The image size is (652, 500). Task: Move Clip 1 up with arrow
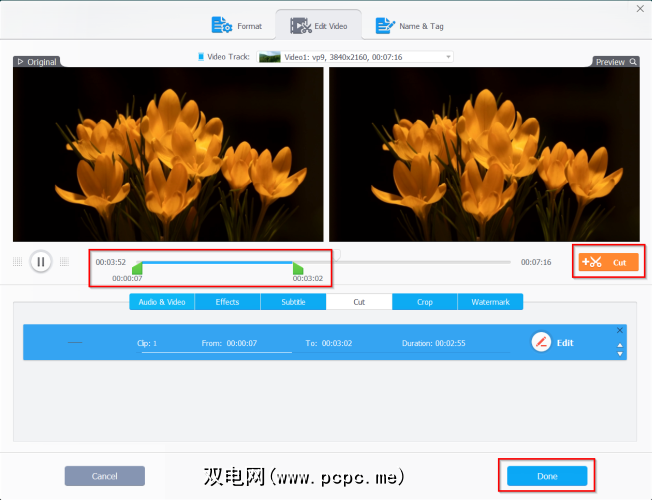pos(620,345)
